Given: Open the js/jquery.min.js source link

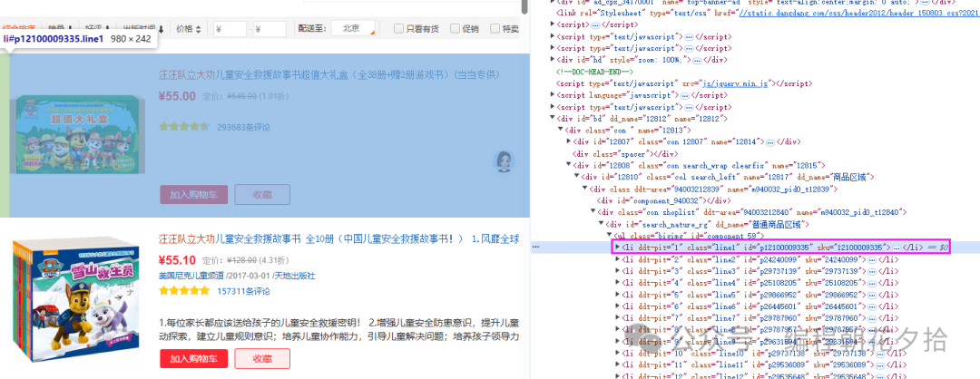Looking at the screenshot, I should 736,83.
